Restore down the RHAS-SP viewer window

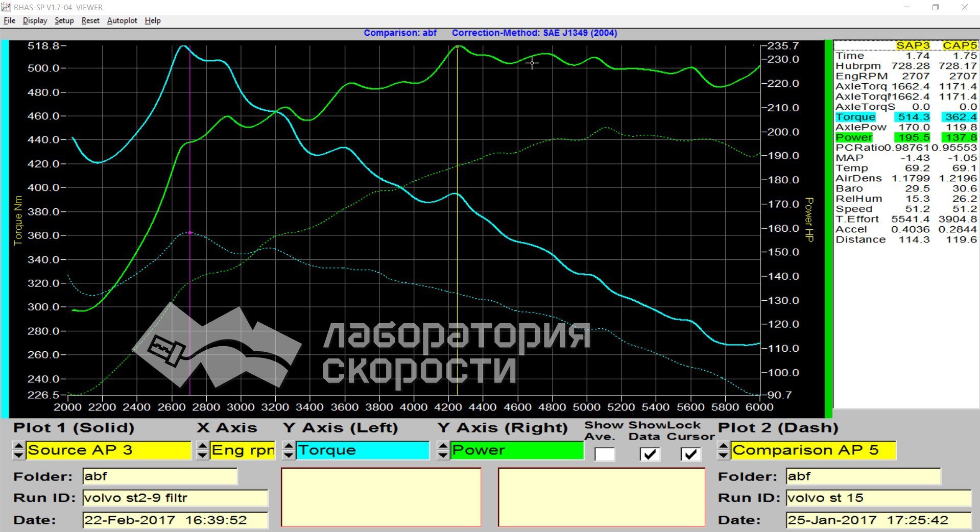(936, 7)
